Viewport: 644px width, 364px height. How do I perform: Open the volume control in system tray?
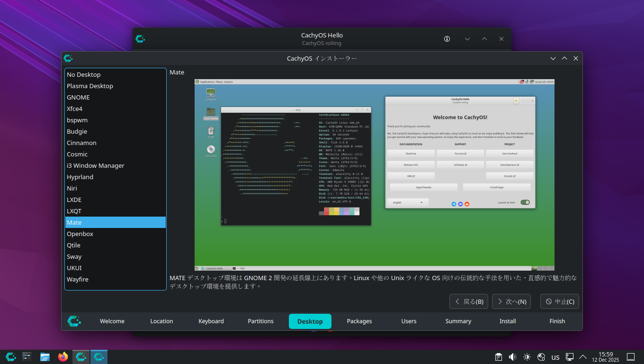click(512, 357)
